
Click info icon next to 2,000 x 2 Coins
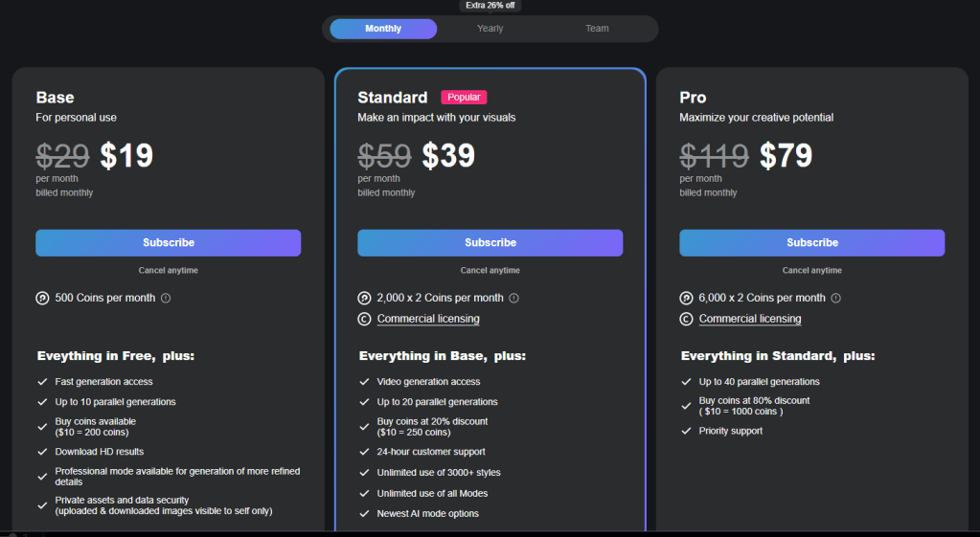click(x=514, y=299)
